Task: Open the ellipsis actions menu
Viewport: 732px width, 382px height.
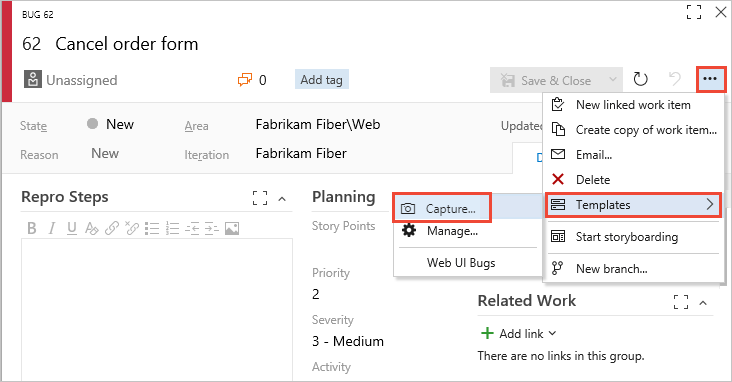Action: [x=710, y=79]
